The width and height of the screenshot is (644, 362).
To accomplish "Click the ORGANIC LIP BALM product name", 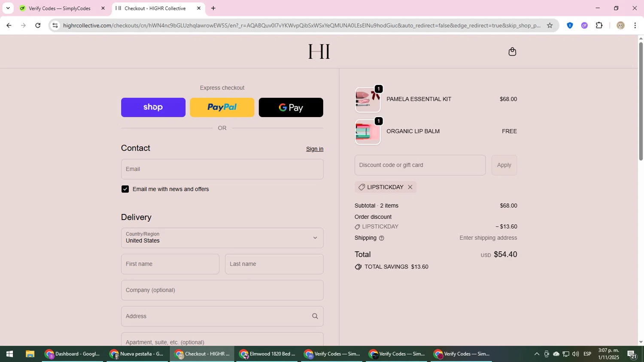I will click(413, 131).
